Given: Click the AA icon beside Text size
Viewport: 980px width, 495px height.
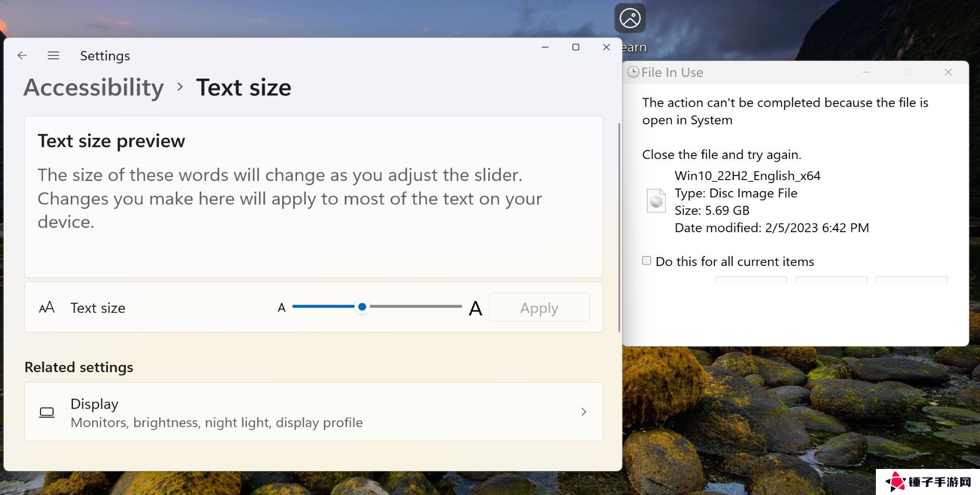Looking at the screenshot, I should [47, 307].
